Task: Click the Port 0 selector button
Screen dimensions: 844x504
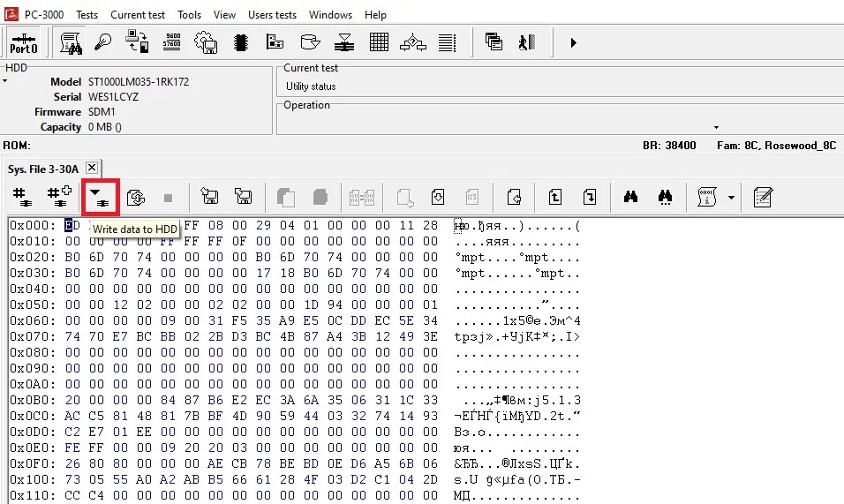Action: tap(24, 42)
